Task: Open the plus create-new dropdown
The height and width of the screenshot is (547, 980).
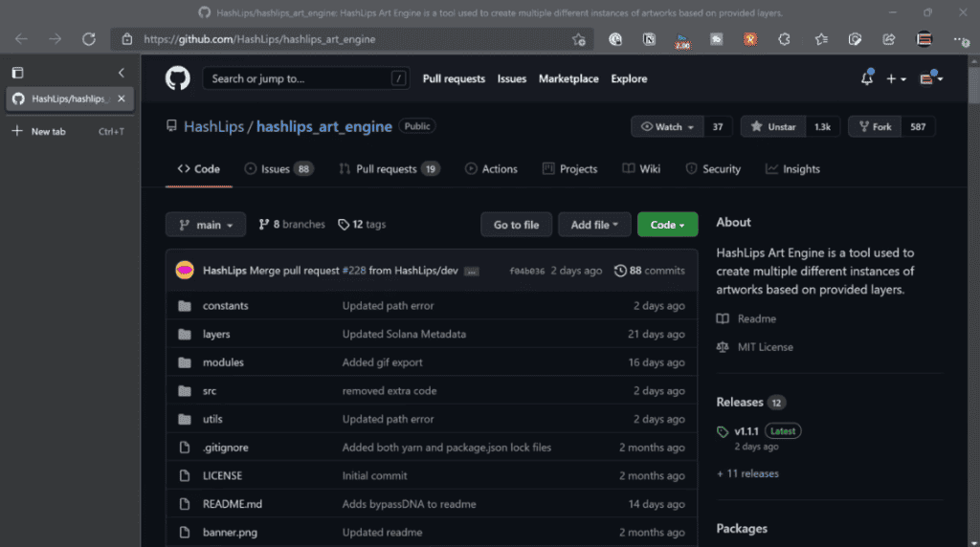Action: tap(896, 78)
